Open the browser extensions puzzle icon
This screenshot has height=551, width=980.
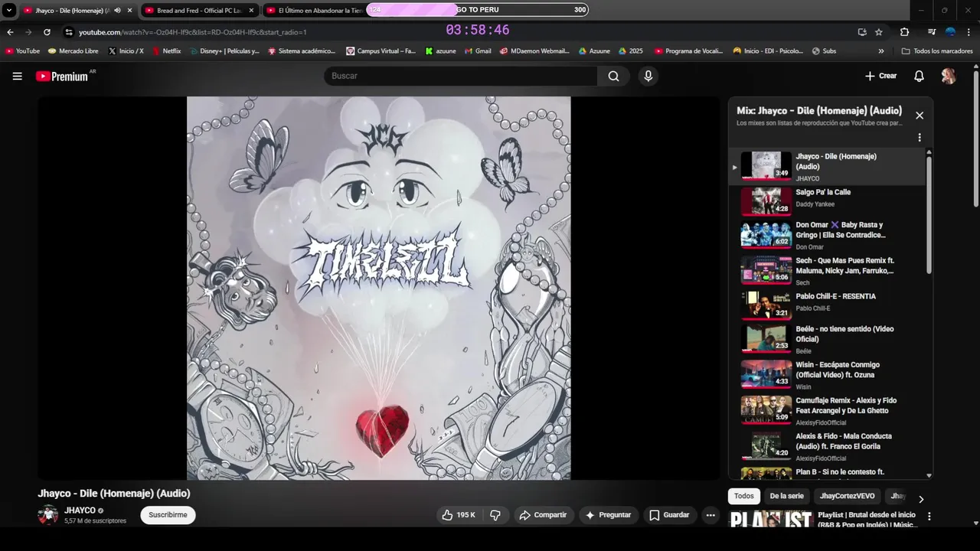pos(904,32)
